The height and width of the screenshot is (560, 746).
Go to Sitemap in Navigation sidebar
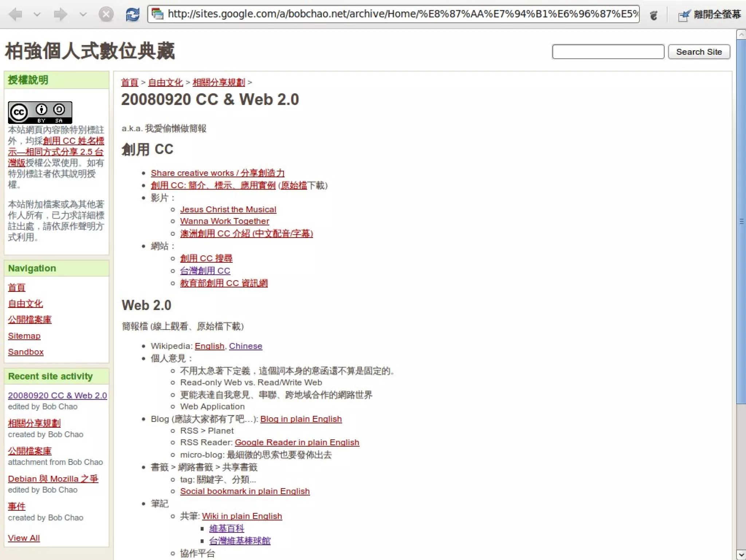(x=24, y=336)
